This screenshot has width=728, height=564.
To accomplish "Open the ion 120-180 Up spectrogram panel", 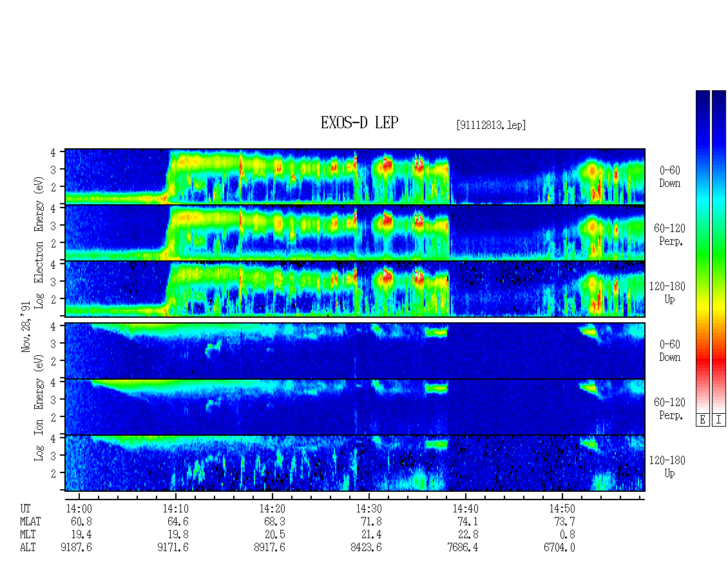I will (x=355, y=463).
